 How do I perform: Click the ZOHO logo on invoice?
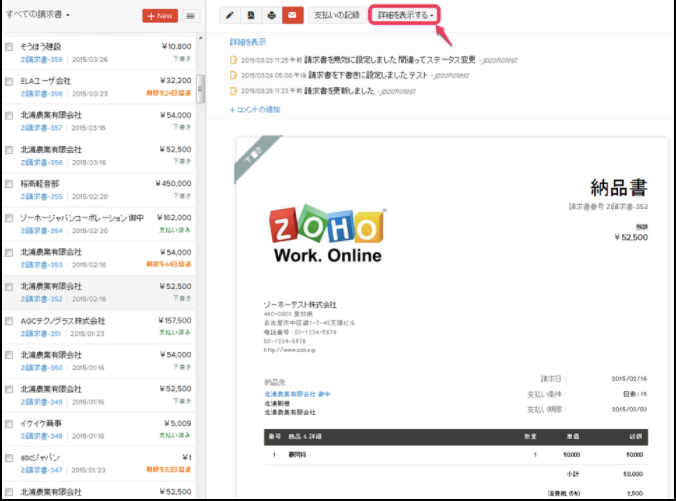[326, 236]
